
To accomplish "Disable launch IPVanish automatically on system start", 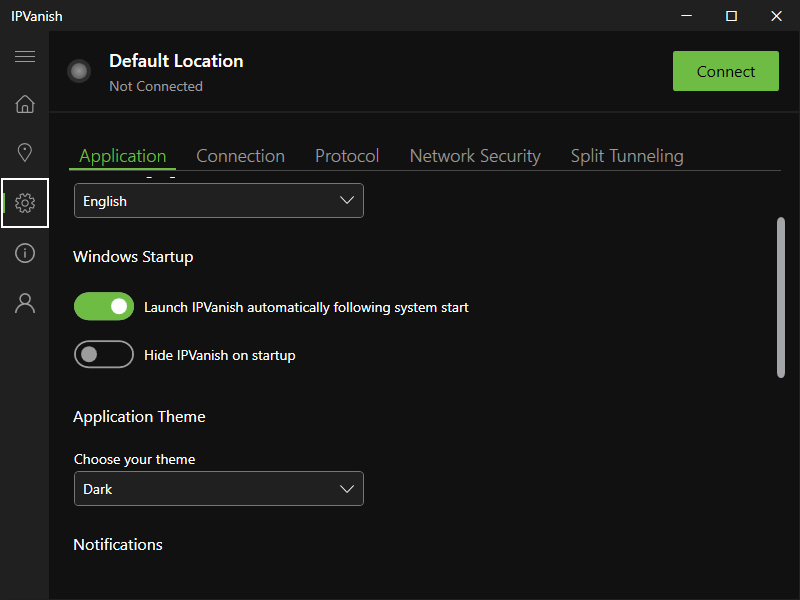I will [x=104, y=307].
